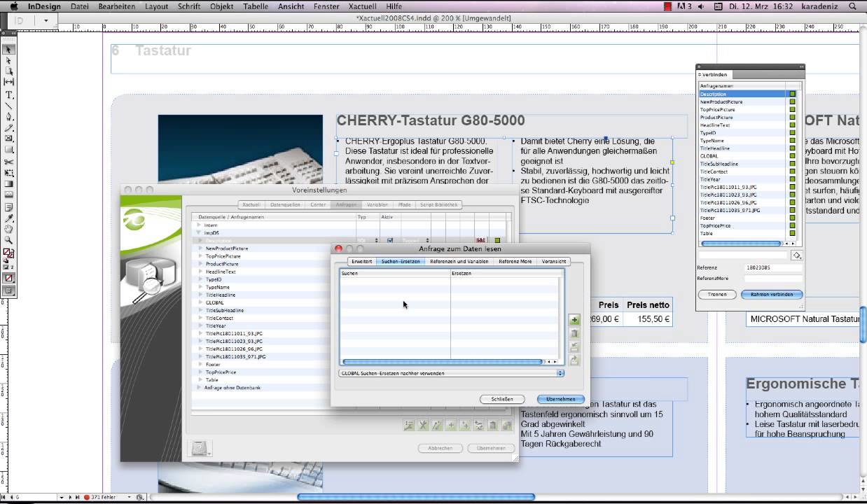Image resolution: width=867 pixels, height=504 pixels.
Task: Select the Selection arrow tool
Action: pyautogui.click(x=9, y=50)
